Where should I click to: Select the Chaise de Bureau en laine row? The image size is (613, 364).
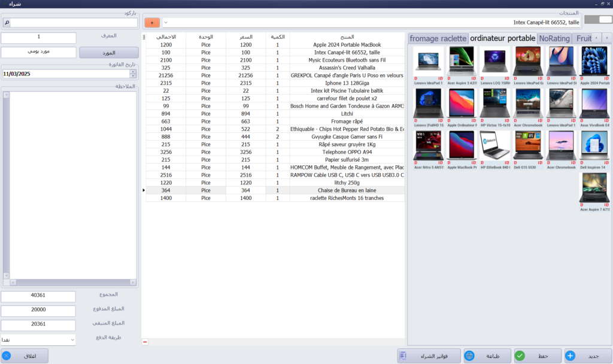275,190
